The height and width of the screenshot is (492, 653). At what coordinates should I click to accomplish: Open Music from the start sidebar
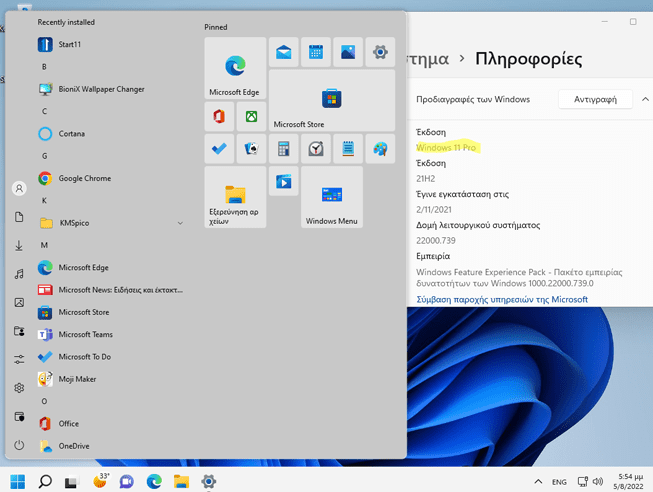coord(19,274)
